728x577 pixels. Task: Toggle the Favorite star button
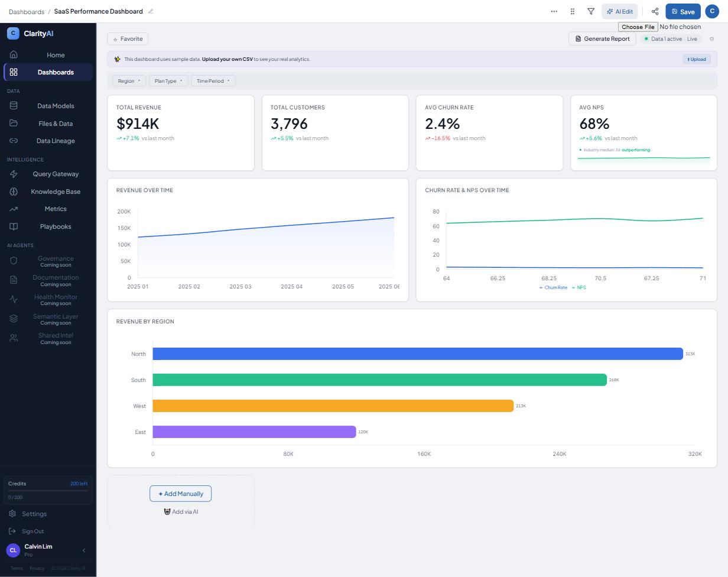point(128,39)
